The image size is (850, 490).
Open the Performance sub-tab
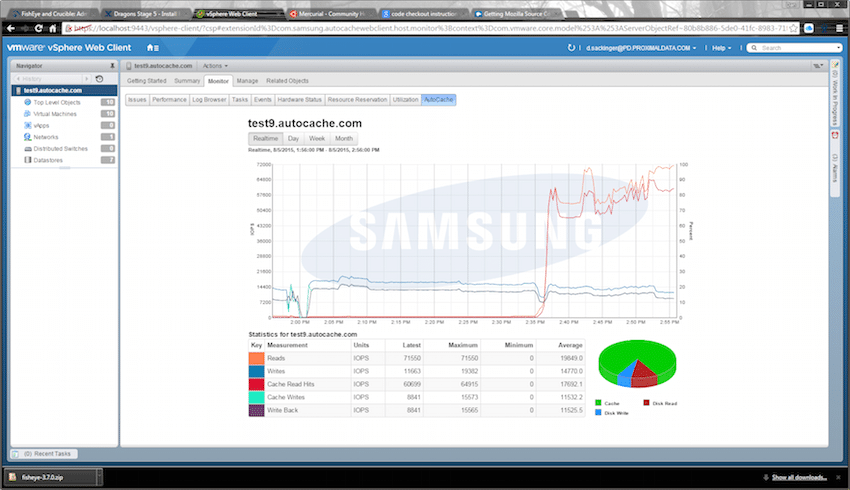(169, 100)
